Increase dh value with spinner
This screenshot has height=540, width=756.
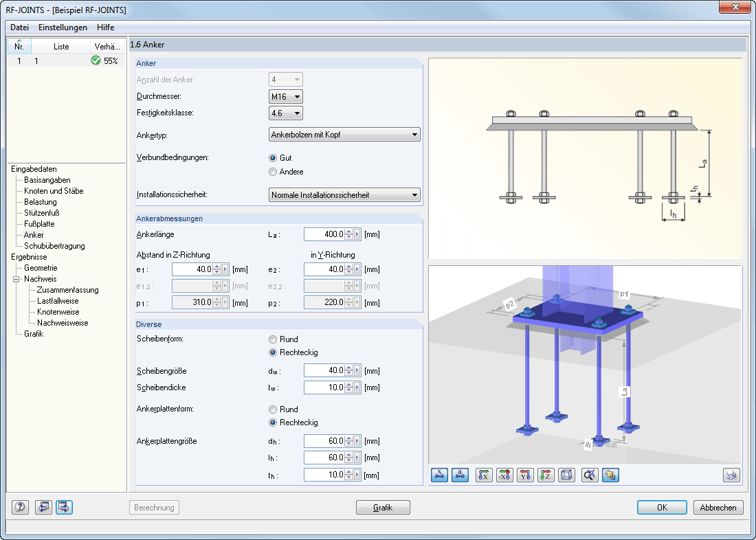coord(349,438)
